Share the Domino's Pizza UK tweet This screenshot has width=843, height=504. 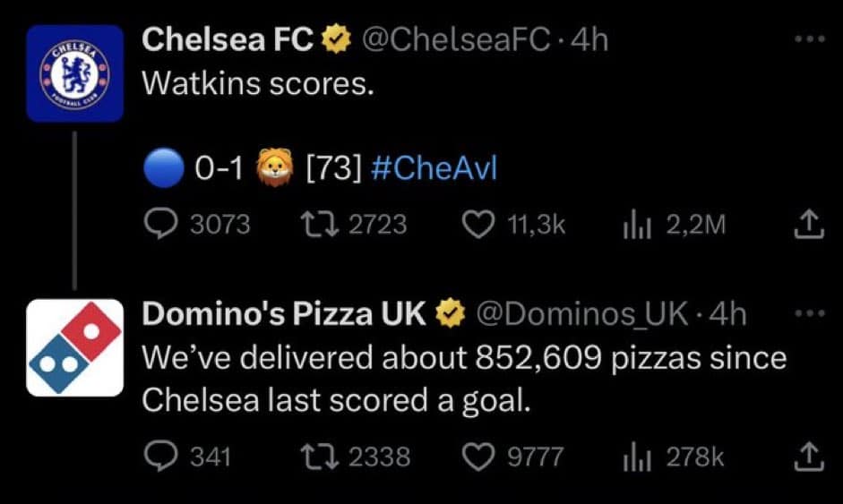coord(807,457)
